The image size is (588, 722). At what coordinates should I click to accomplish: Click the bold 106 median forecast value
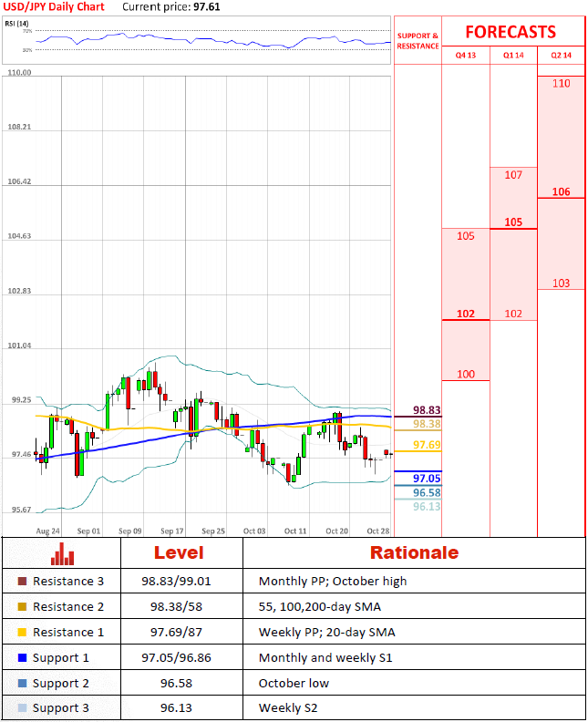pyautogui.click(x=561, y=192)
